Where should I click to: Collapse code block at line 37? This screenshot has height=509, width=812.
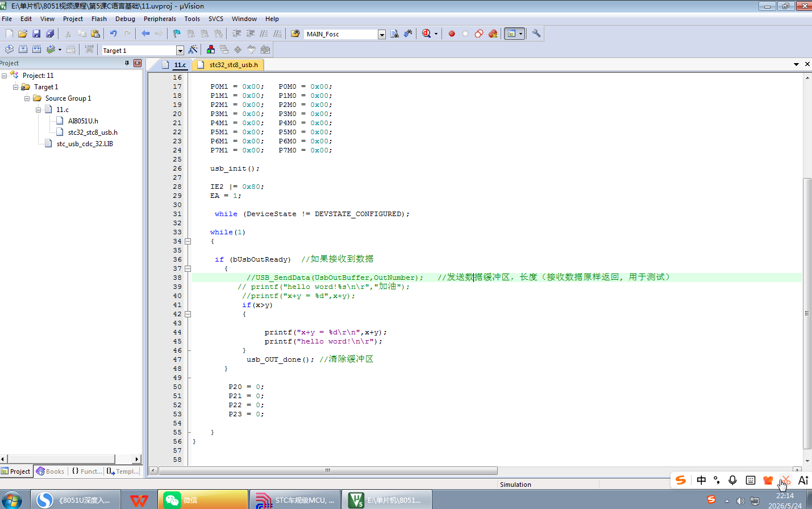pyautogui.click(x=188, y=268)
